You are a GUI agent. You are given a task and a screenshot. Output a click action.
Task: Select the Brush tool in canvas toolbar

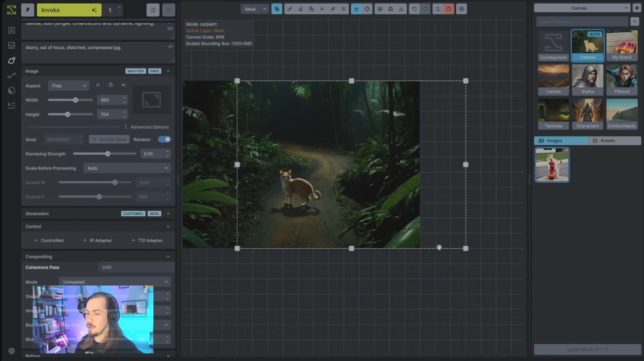pyautogui.click(x=290, y=9)
